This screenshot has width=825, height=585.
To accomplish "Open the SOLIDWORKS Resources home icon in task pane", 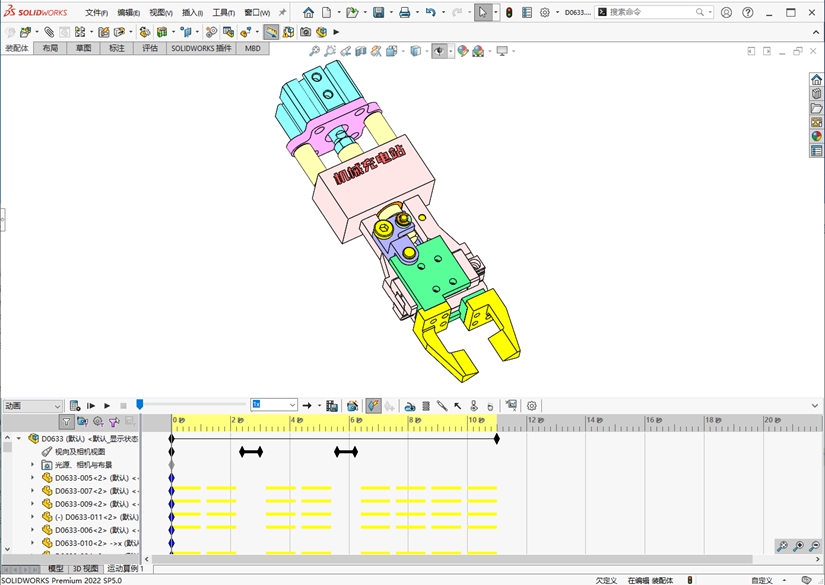I will (x=816, y=80).
